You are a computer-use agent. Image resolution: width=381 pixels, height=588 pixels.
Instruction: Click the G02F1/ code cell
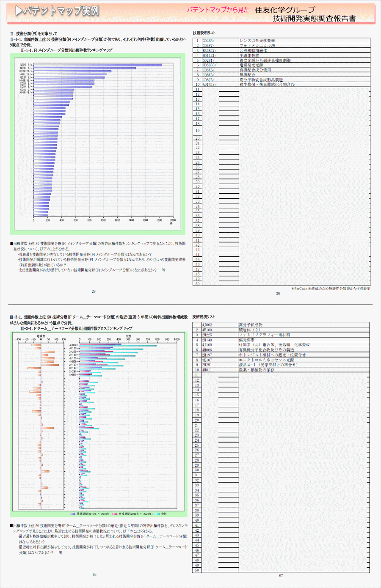tap(220, 60)
